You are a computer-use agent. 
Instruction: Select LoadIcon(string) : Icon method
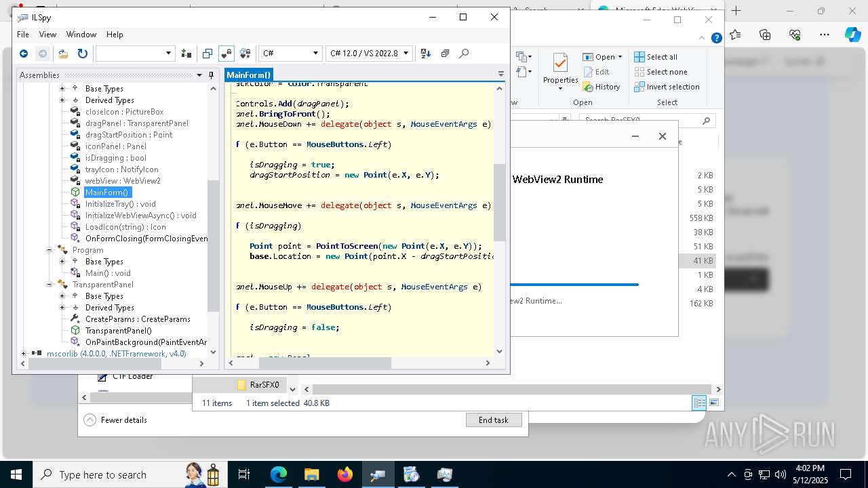125,227
